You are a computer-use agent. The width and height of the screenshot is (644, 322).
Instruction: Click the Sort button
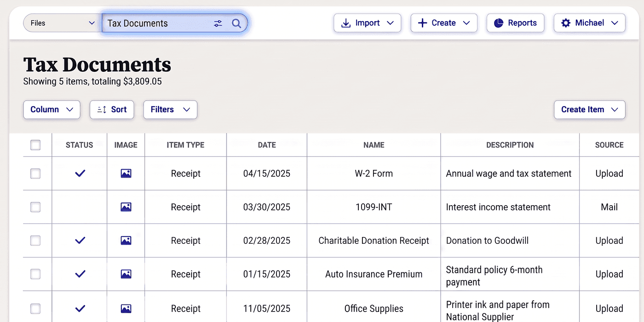pos(112,109)
